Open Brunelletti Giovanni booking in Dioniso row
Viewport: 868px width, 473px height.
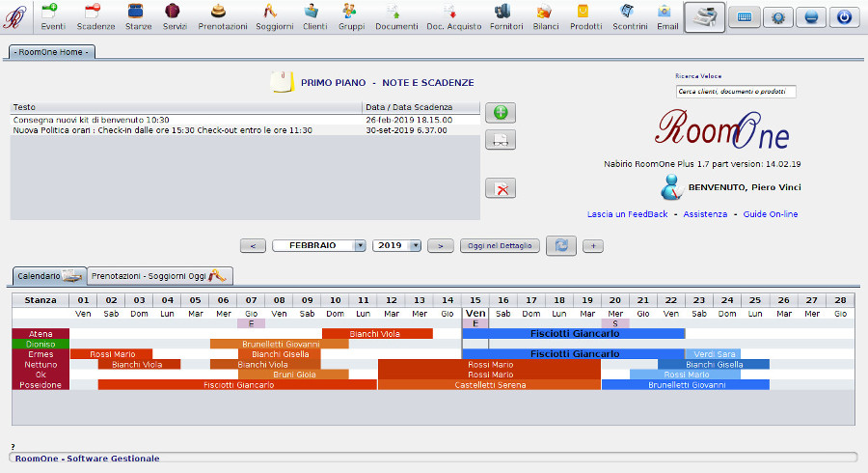280,344
